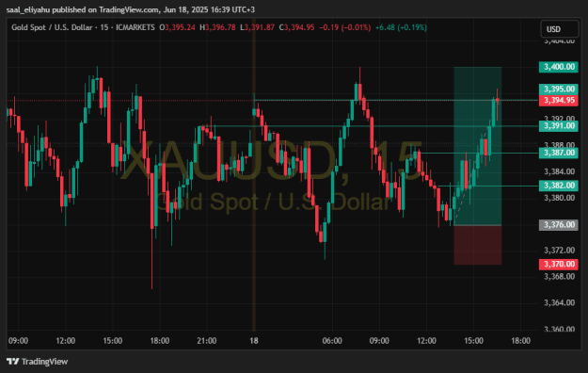This screenshot has width=588, height=373.
Task: Click the USD currency button
Action: click(x=559, y=29)
